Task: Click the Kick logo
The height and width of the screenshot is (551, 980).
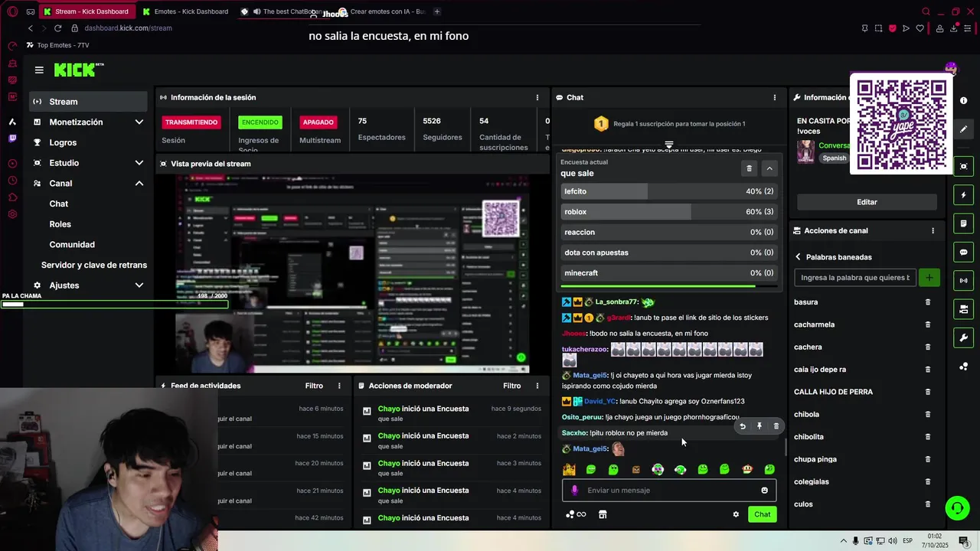Action: click(79, 70)
